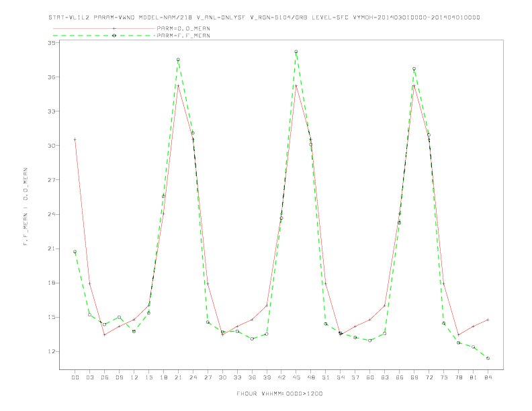
Task: Click y-axis tick label 18
Action: [52, 283]
